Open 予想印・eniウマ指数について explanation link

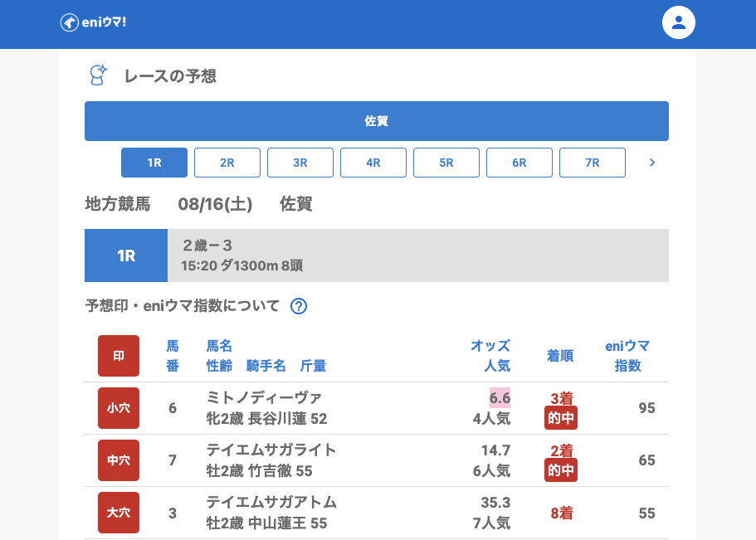click(183, 306)
